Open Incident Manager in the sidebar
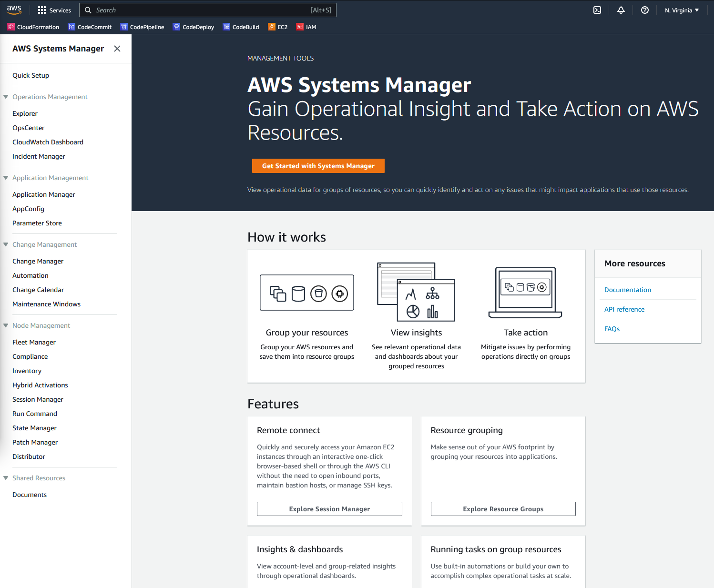The width and height of the screenshot is (714, 588). click(39, 156)
